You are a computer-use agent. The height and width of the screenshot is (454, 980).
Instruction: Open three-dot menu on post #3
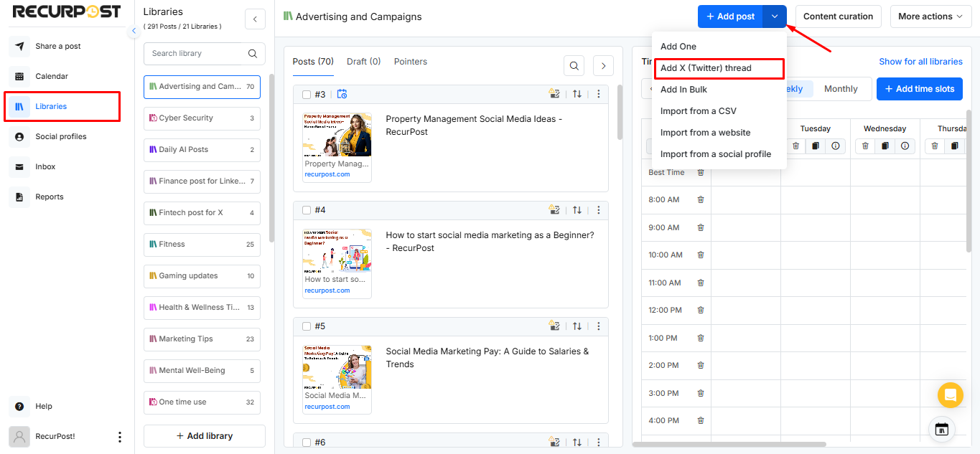[x=599, y=94]
